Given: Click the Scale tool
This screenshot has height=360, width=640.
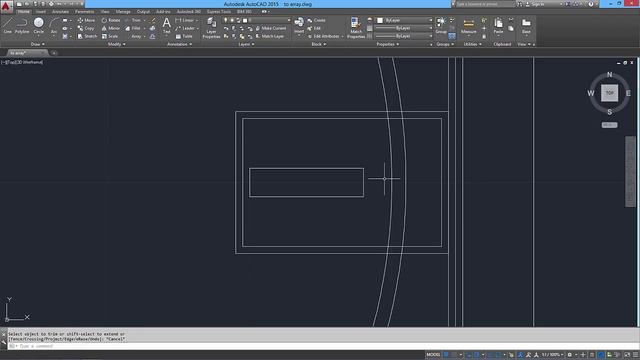Looking at the screenshot, I should 110,36.
